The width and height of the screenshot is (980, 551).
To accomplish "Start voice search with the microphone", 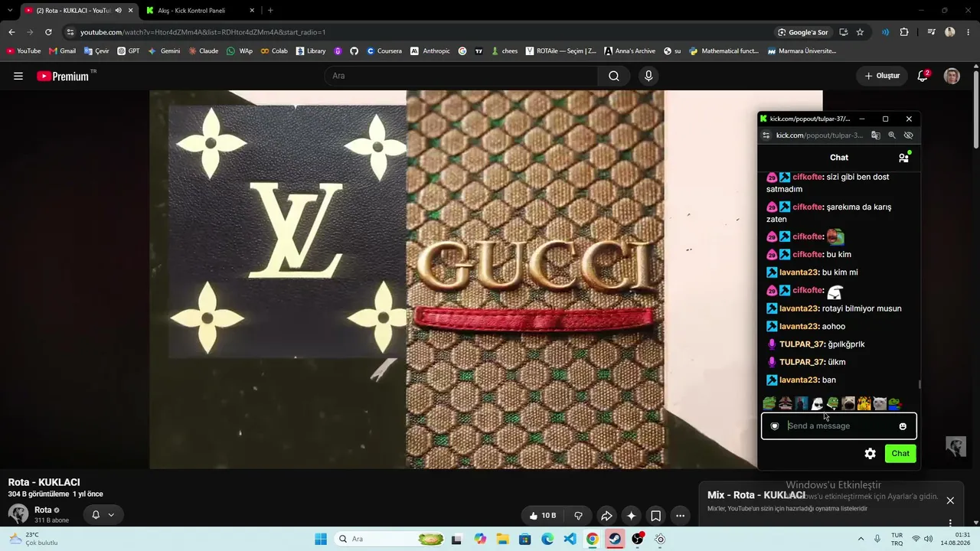I will pos(648,76).
